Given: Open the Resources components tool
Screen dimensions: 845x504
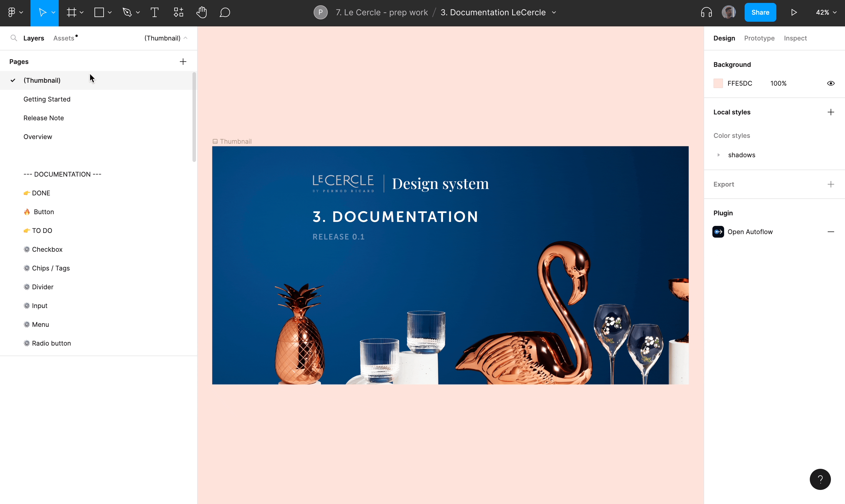Looking at the screenshot, I should tap(178, 13).
